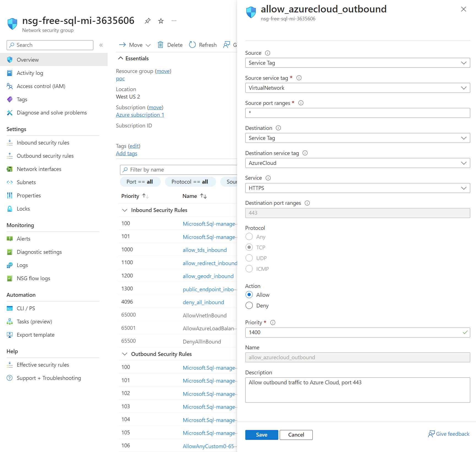Screen dimensions: 476x452
Task: Click the Save button
Action: click(x=261, y=435)
